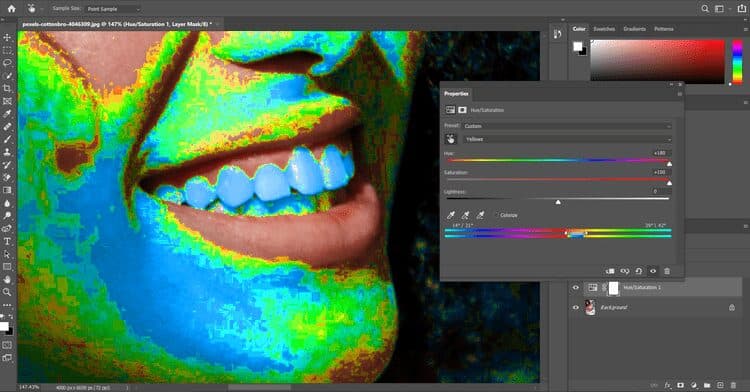Select the Hand tool

(7, 279)
